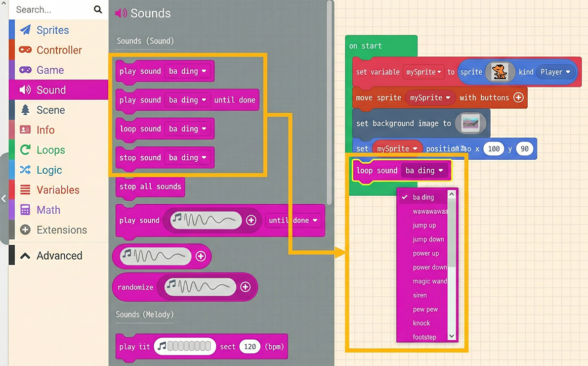
Task: Open the Sprites category
Action: point(52,30)
